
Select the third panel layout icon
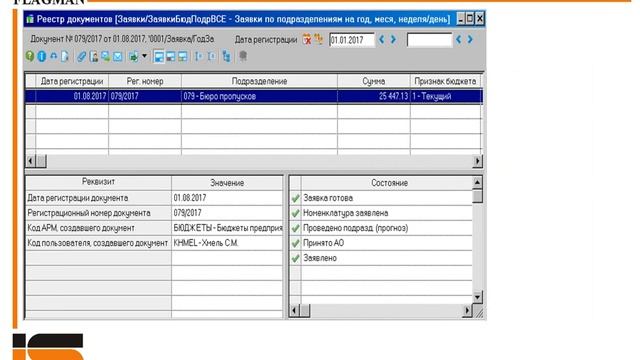[182, 56]
